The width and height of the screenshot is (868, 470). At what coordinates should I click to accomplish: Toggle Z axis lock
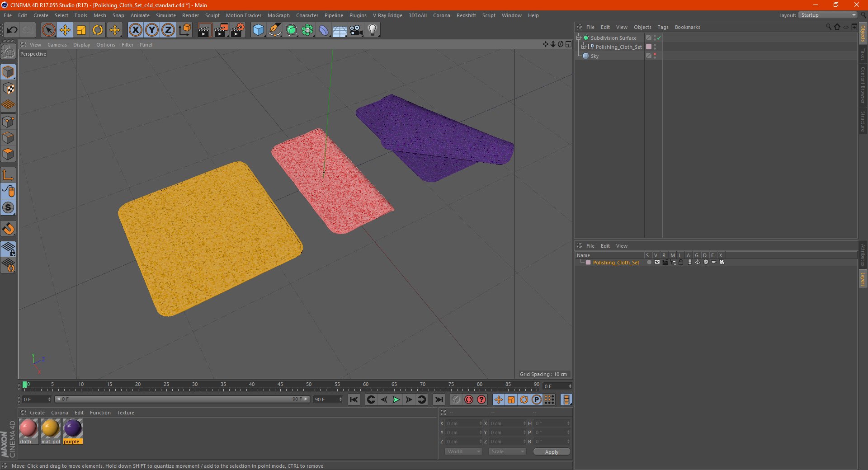point(168,30)
